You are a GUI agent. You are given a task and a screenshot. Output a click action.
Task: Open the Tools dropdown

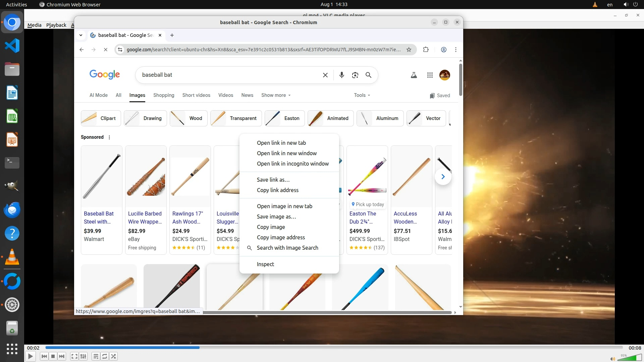[362, 95]
